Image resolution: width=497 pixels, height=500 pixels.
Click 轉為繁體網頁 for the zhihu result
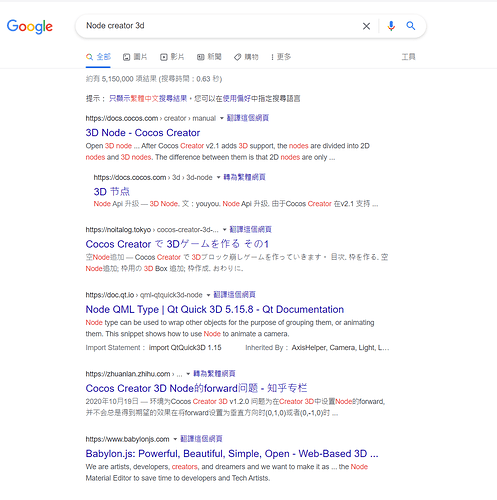click(214, 373)
